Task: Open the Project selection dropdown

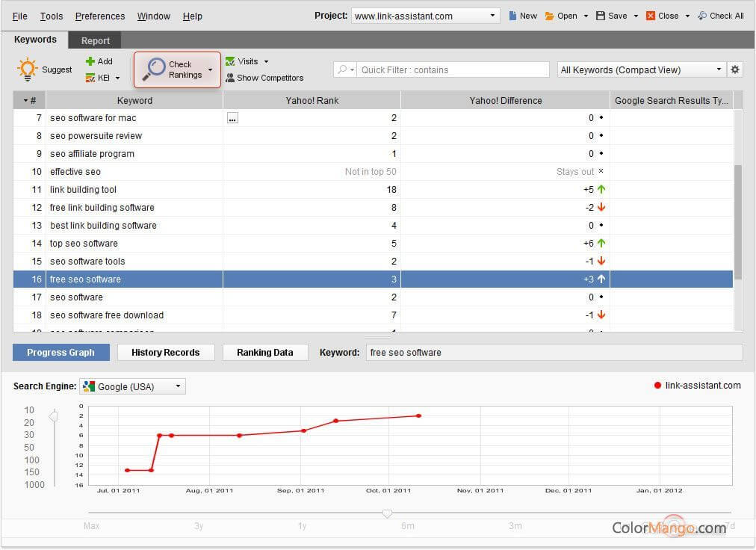Action: [425, 16]
